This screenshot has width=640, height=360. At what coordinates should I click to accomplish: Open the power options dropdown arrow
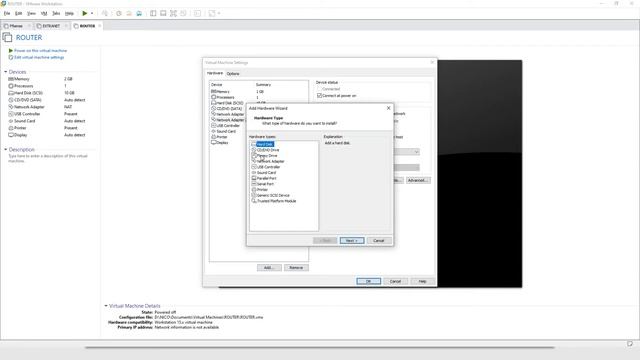[92, 13]
